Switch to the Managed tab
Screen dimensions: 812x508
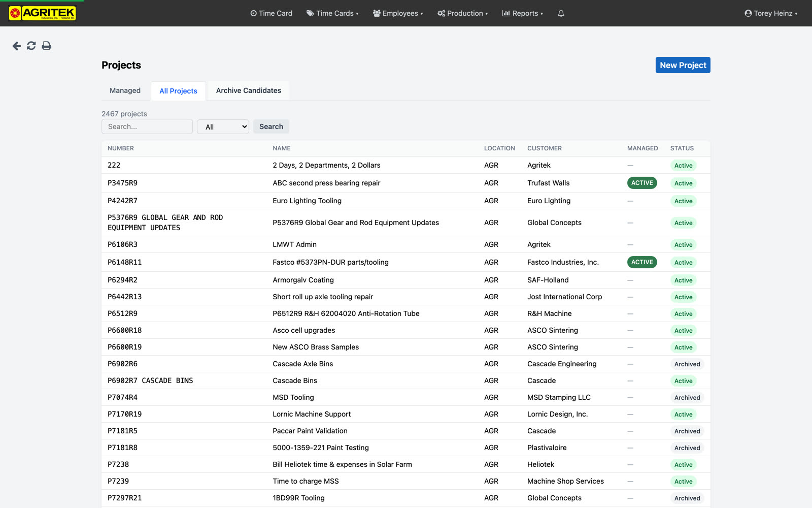click(x=125, y=90)
